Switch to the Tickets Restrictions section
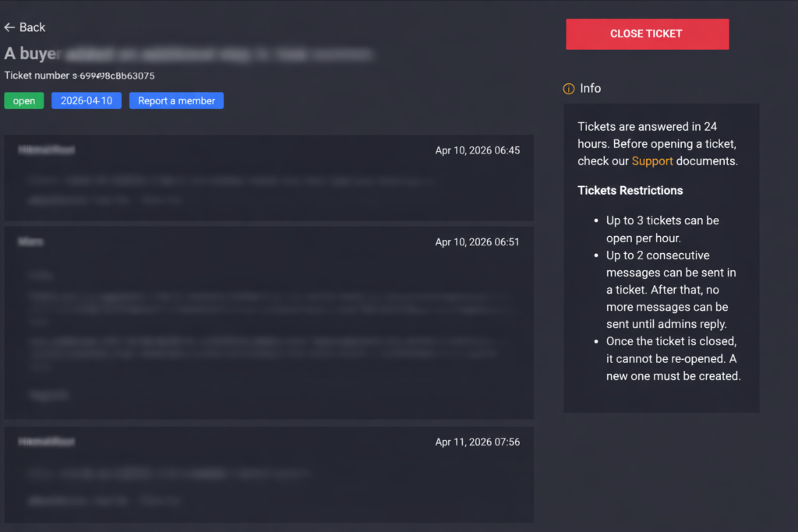Image resolution: width=798 pixels, height=532 pixels. [x=630, y=190]
